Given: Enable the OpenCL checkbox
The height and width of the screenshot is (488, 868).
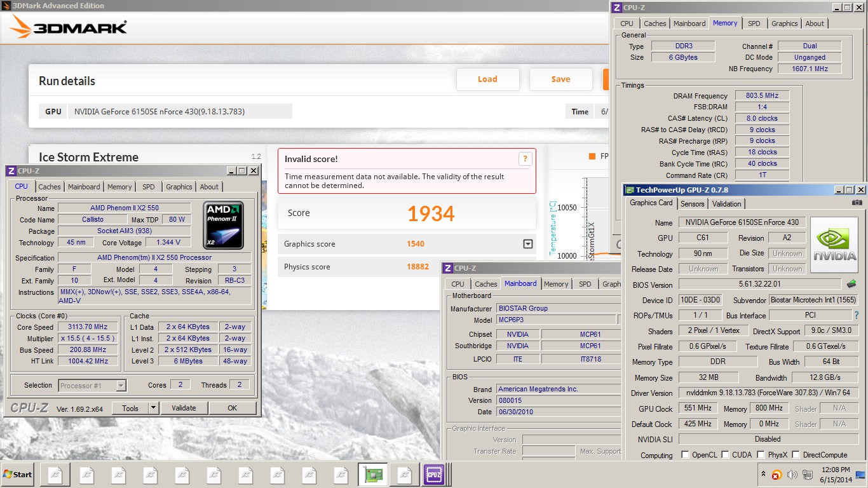Looking at the screenshot, I should coord(685,455).
